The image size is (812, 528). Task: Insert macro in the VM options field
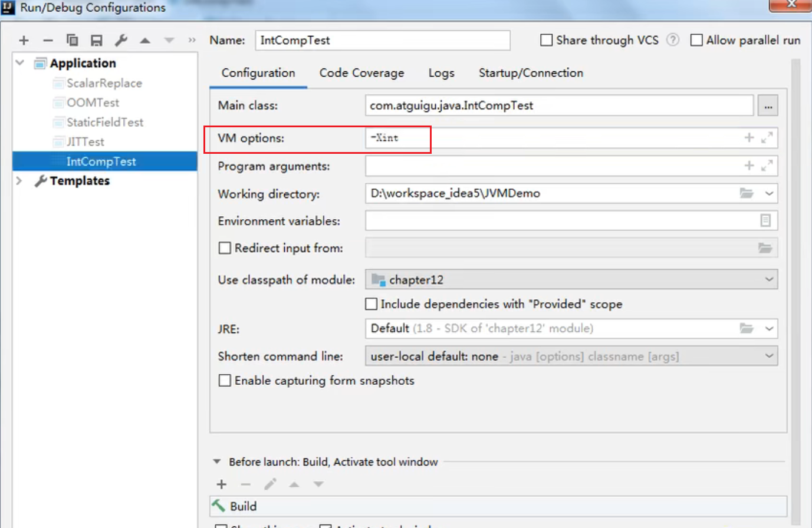click(749, 137)
